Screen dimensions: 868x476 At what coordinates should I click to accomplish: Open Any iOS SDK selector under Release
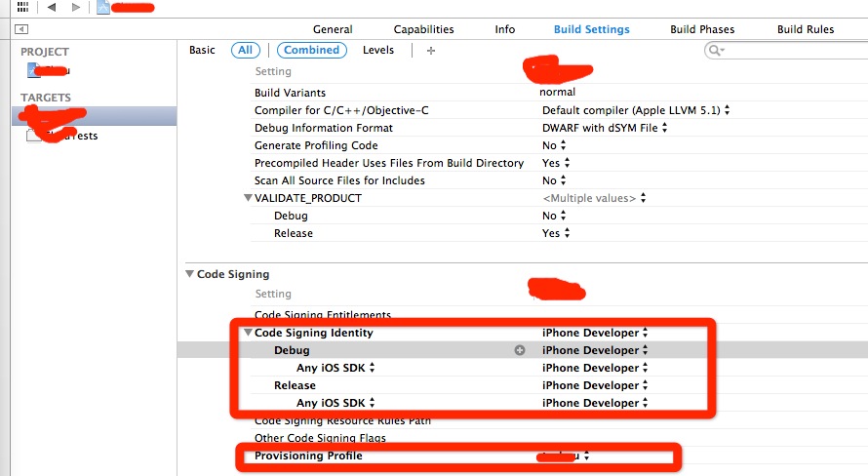pos(335,403)
